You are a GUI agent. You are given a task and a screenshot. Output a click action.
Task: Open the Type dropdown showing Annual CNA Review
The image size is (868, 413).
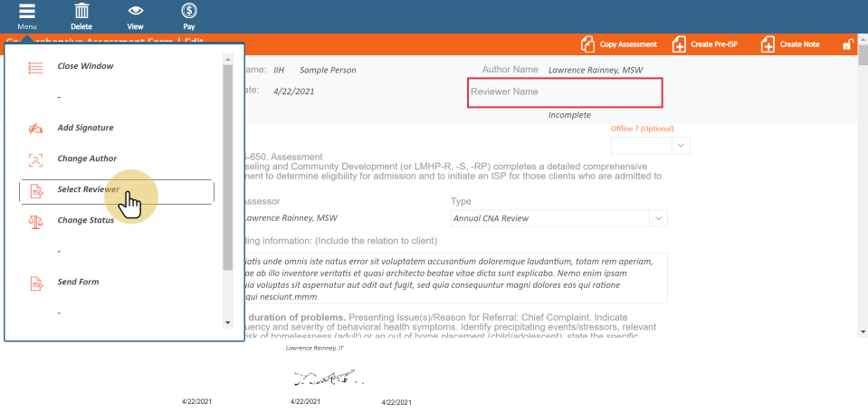tap(658, 218)
